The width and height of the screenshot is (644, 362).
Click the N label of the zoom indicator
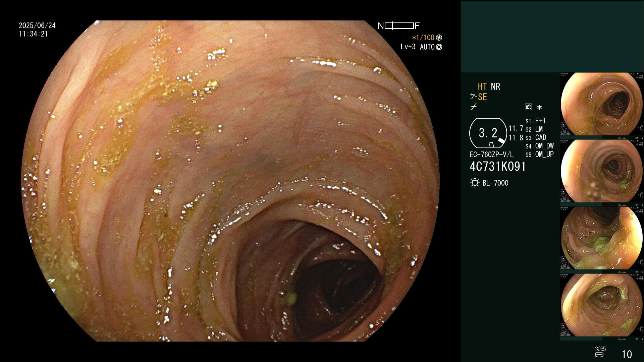click(x=381, y=26)
